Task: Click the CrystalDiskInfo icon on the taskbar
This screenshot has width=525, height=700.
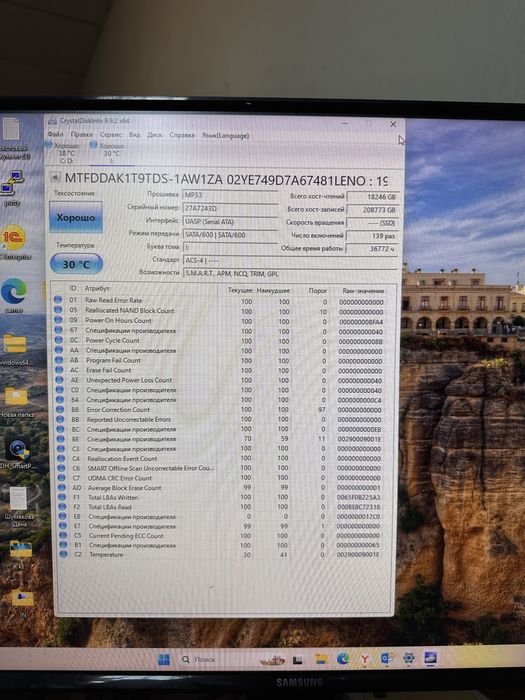Action: click(430, 658)
